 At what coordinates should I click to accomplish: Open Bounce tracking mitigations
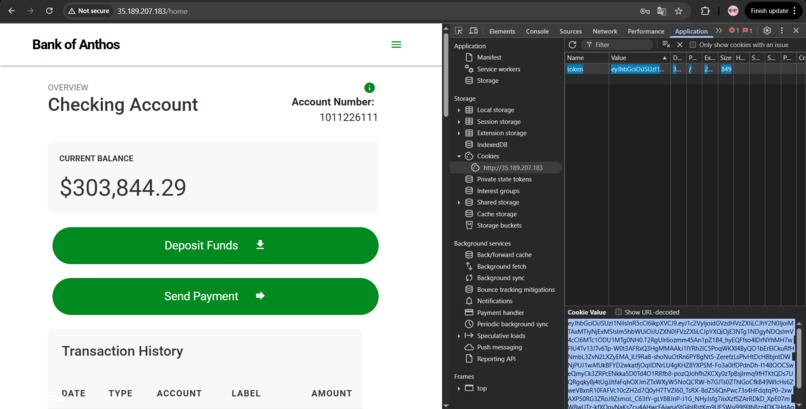[516, 289]
